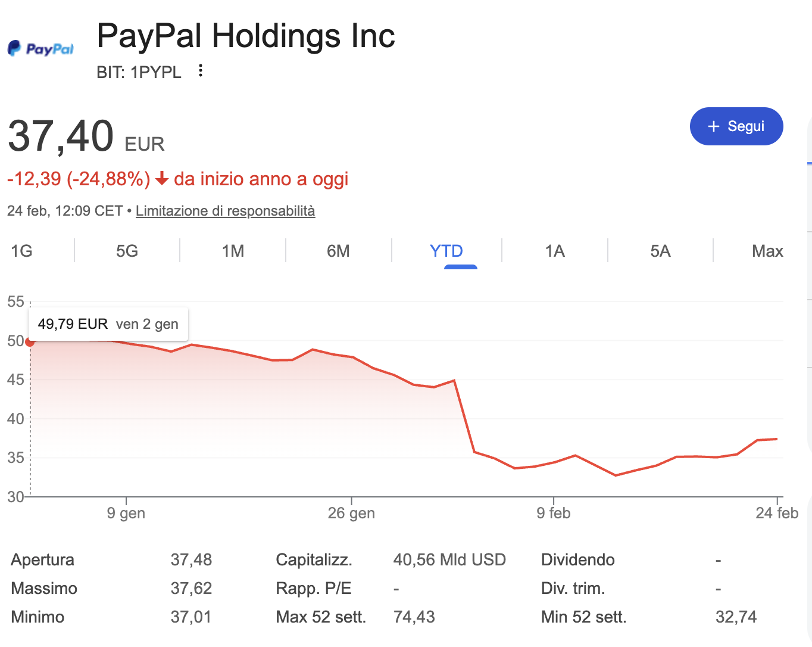Click the red downward arrow next to -24,88%
Viewport: 812px width, 647px height.
[161, 179]
